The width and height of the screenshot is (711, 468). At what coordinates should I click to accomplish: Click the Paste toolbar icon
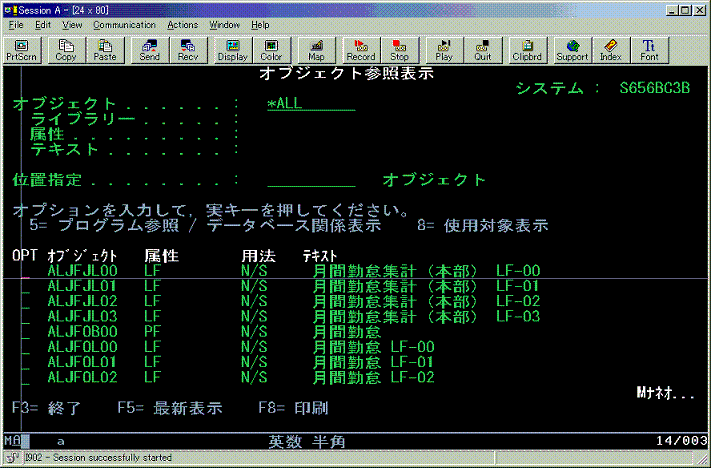tap(105, 50)
